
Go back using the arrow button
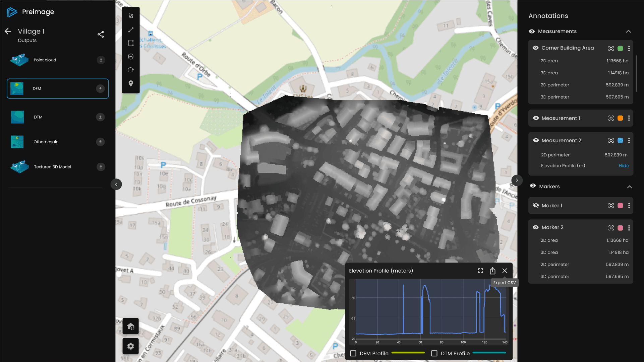[x=8, y=31]
